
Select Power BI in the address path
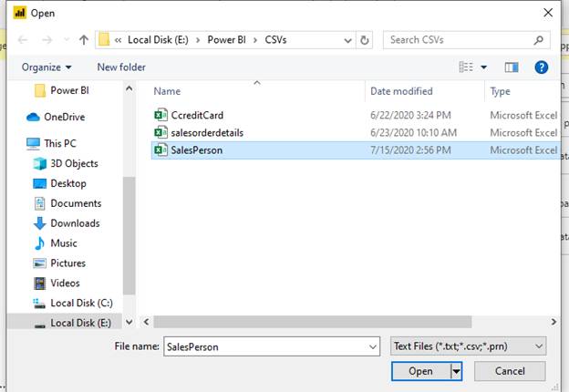point(226,40)
